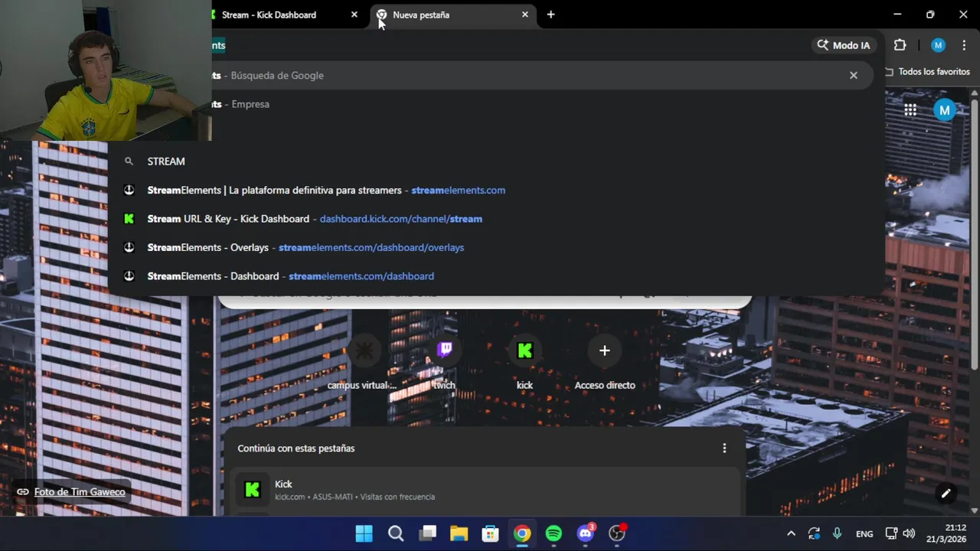Open Windows Start menu
The height and width of the screenshot is (551, 980).
click(364, 533)
